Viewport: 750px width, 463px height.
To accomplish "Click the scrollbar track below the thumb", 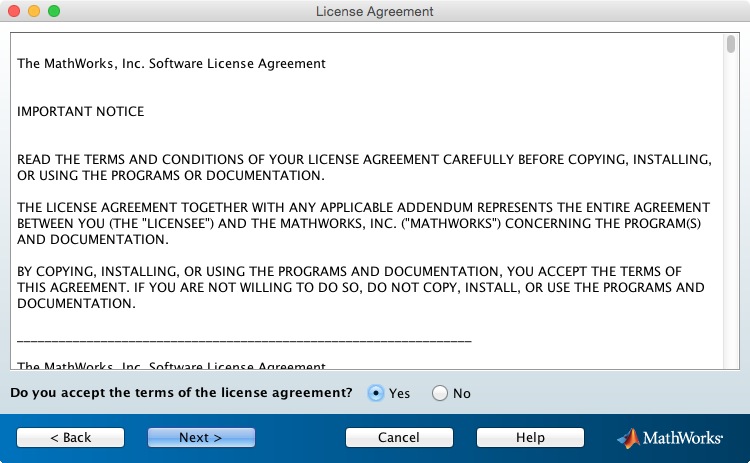I will [x=730, y=210].
